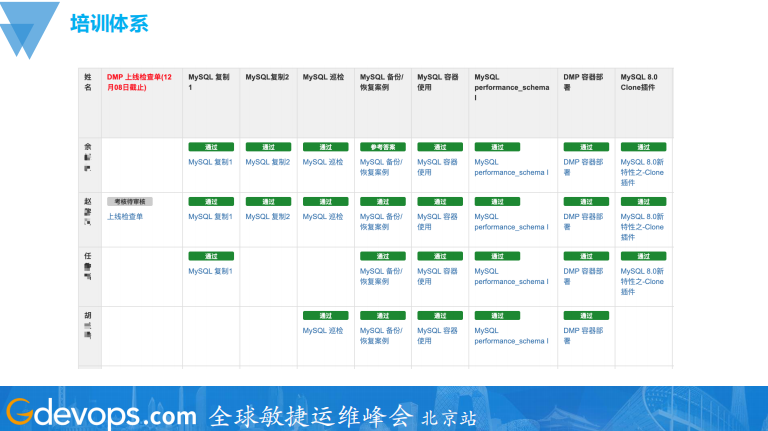Open MySQL 容器使用 link in 赵 row
Image resolution: width=768 pixels, height=431 pixels.
(437, 221)
